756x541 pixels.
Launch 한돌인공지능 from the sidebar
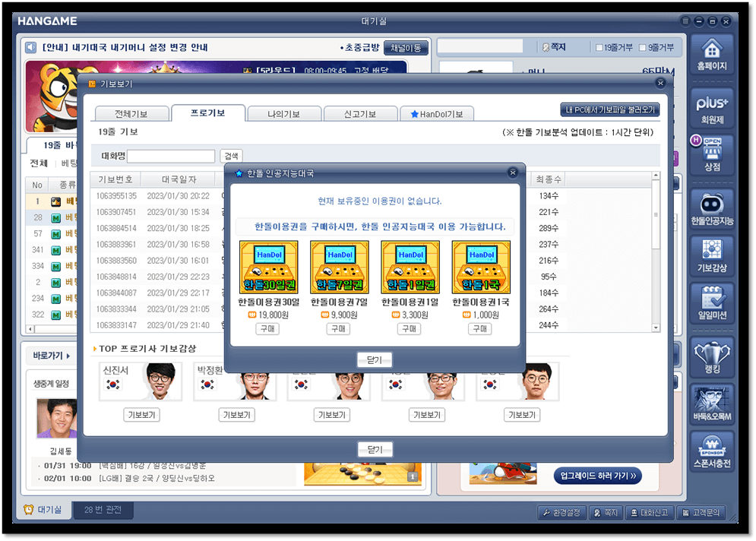(712, 207)
